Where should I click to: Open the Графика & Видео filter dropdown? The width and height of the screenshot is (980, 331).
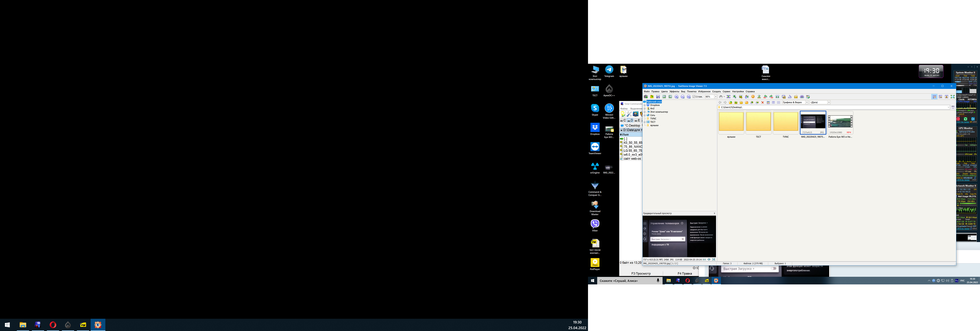coord(807,103)
